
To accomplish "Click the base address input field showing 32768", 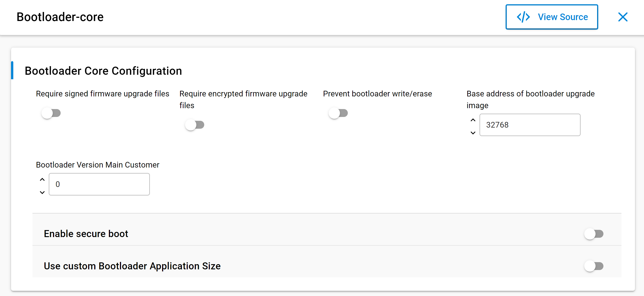I will pyautogui.click(x=529, y=125).
